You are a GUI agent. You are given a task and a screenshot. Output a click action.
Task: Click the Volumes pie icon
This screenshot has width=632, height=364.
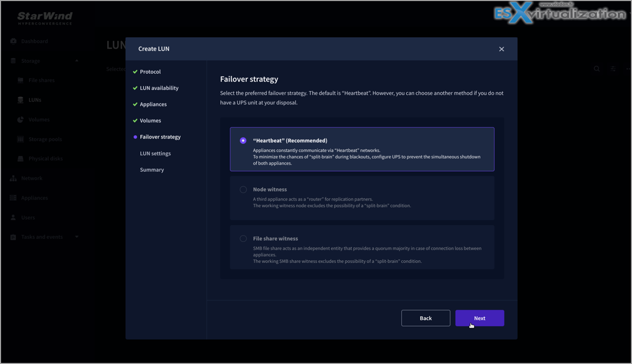coord(20,120)
